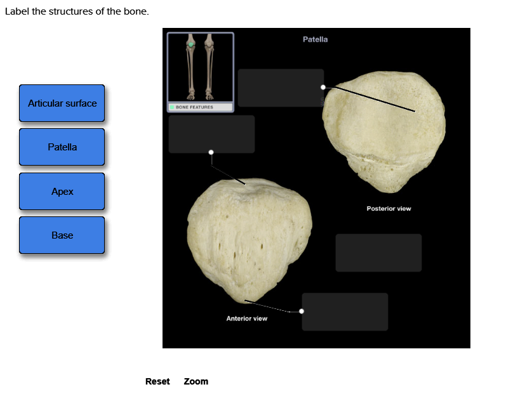Select the Articular surface label tile
The height and width of the screenshot is (408, 532).
point(62,103)
